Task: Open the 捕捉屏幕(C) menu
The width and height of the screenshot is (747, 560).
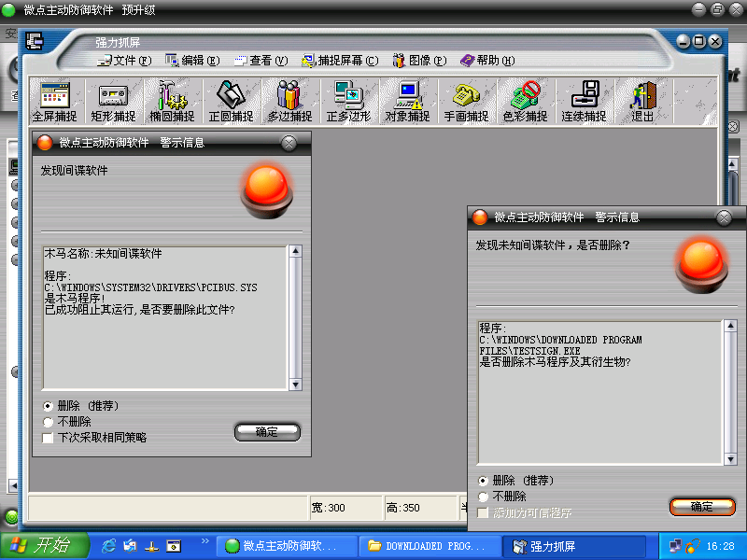Action: point(340,61)
